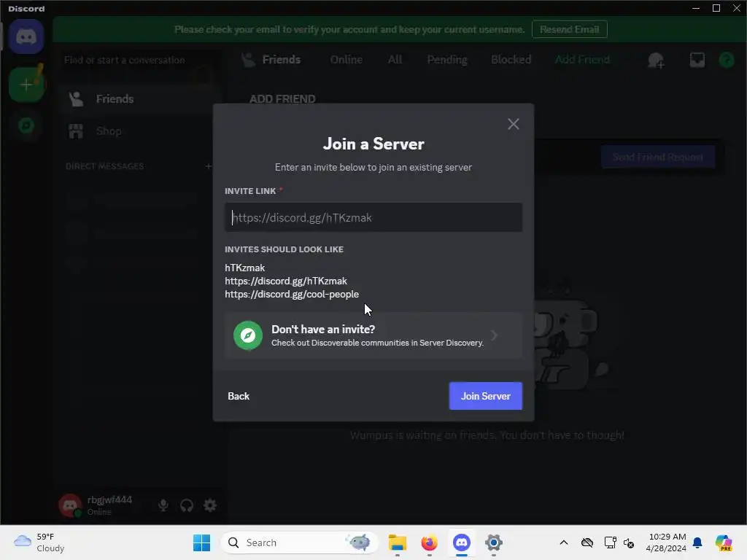Click rbgjwf444 user avatar

pos(70,505)
